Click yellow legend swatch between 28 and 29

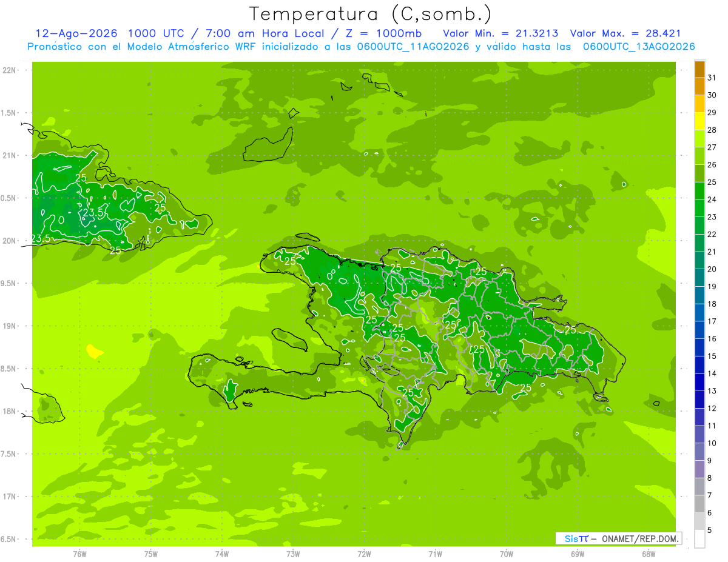699,121
